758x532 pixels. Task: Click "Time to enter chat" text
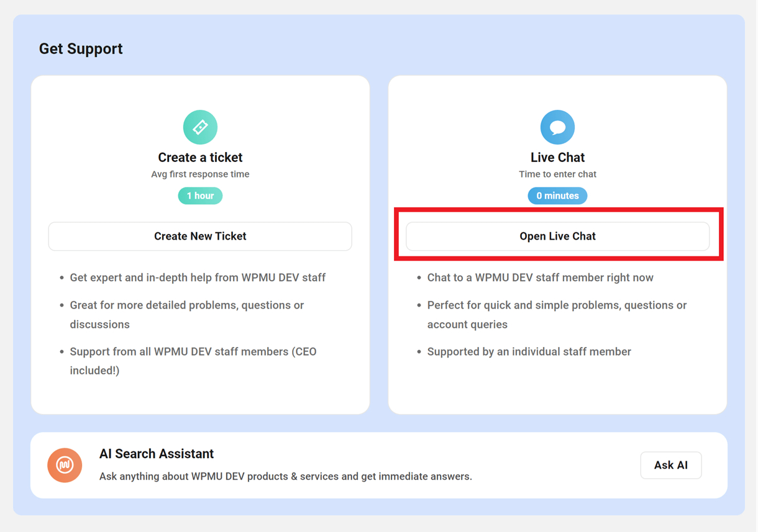click(557, 174)
